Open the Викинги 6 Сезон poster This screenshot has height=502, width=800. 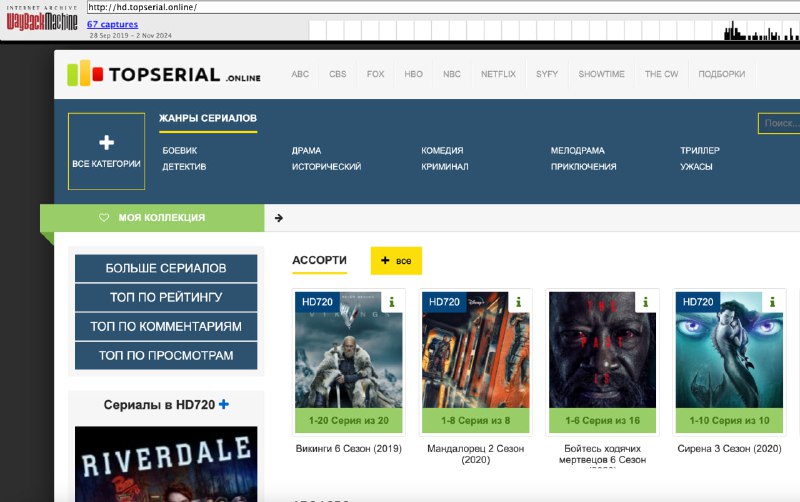(349, 350)
